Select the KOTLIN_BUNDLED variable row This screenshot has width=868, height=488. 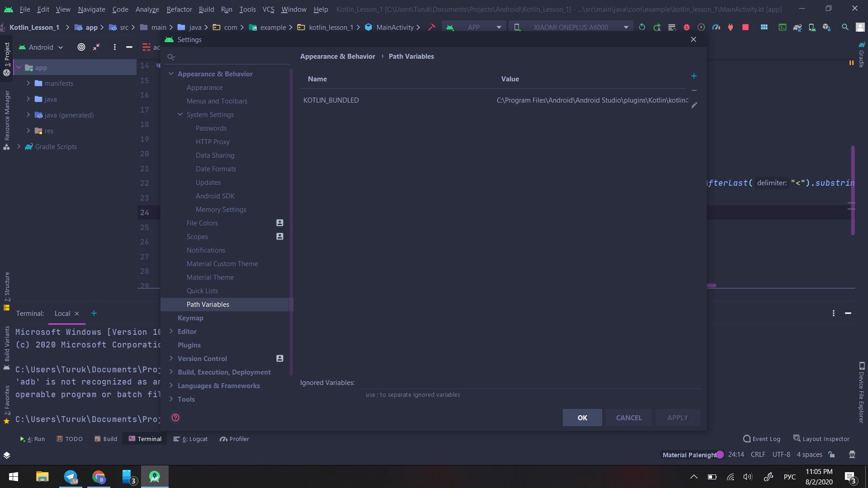(495, 100)
